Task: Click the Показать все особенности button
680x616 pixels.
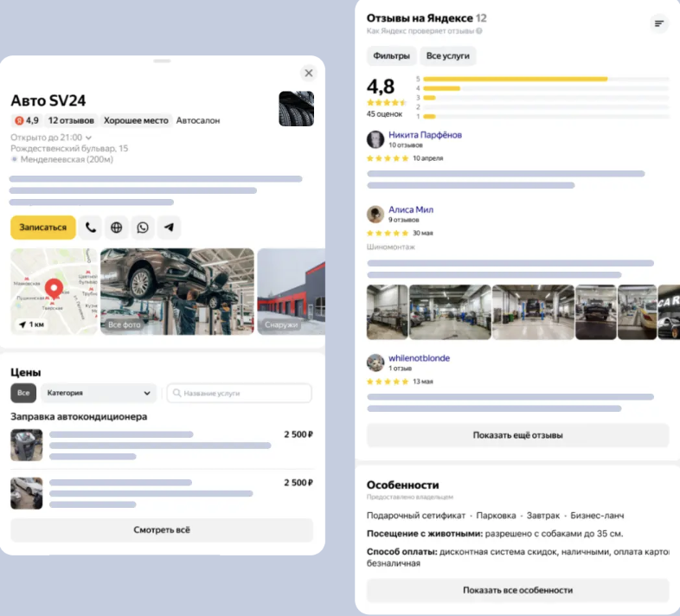Action: [x=518, y=590]
